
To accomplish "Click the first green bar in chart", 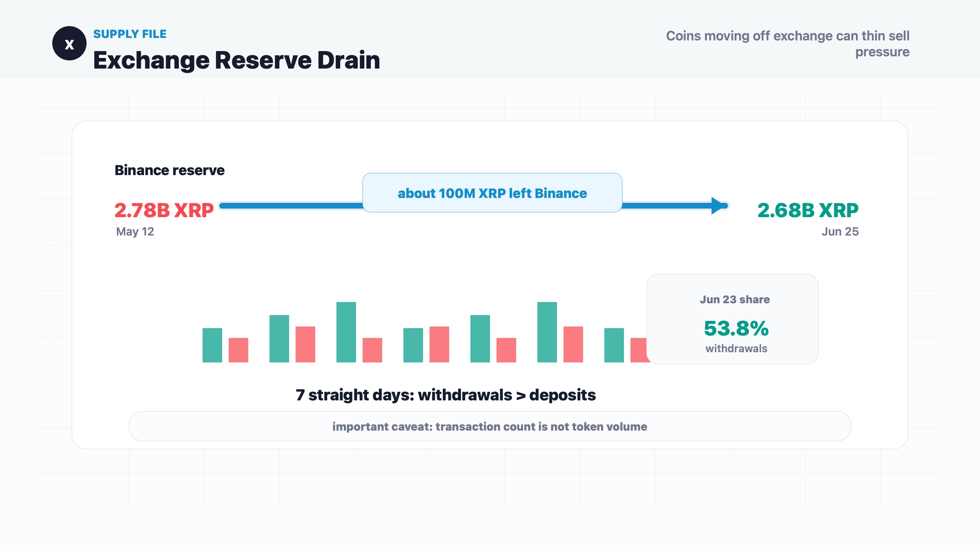I will (212, 345).
